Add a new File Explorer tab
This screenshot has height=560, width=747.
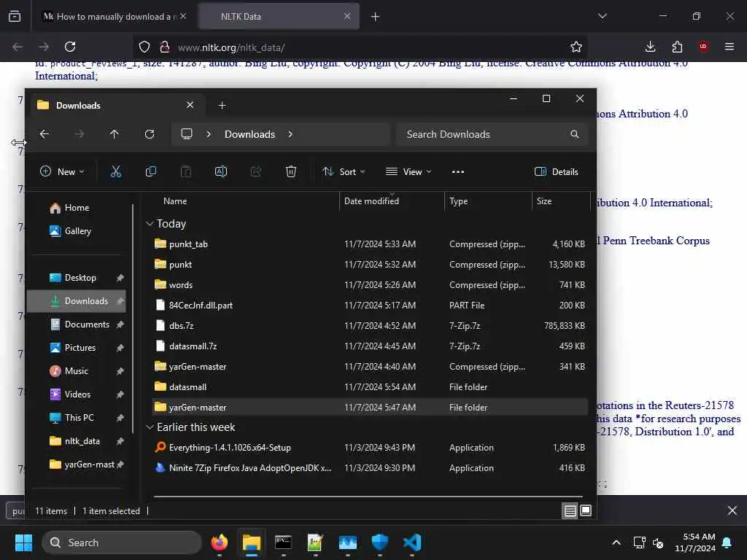click(x=222, y=105)
